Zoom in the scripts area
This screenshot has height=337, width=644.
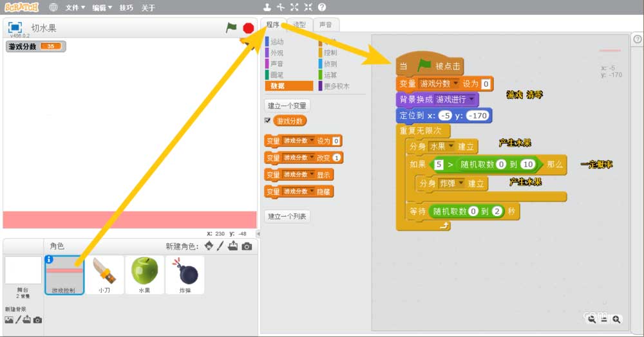(616, 319)
